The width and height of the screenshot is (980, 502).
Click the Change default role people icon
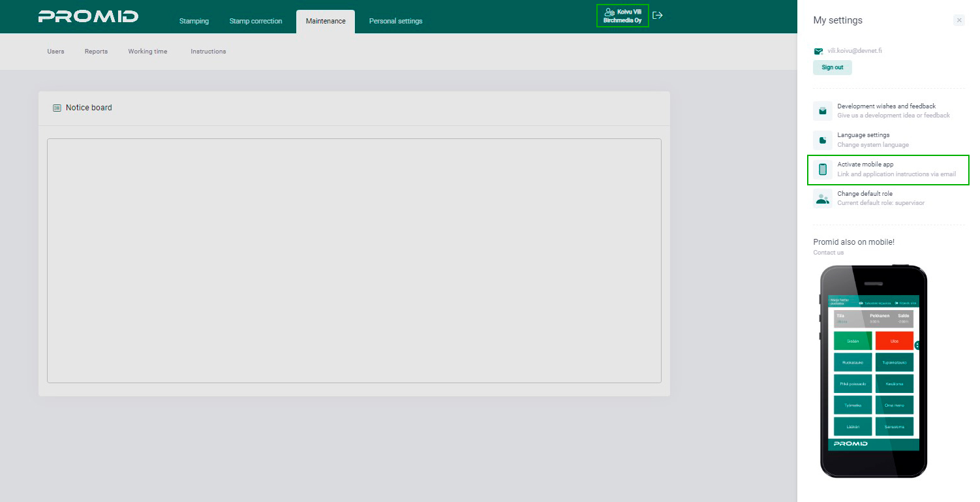[x=821, y=198]
